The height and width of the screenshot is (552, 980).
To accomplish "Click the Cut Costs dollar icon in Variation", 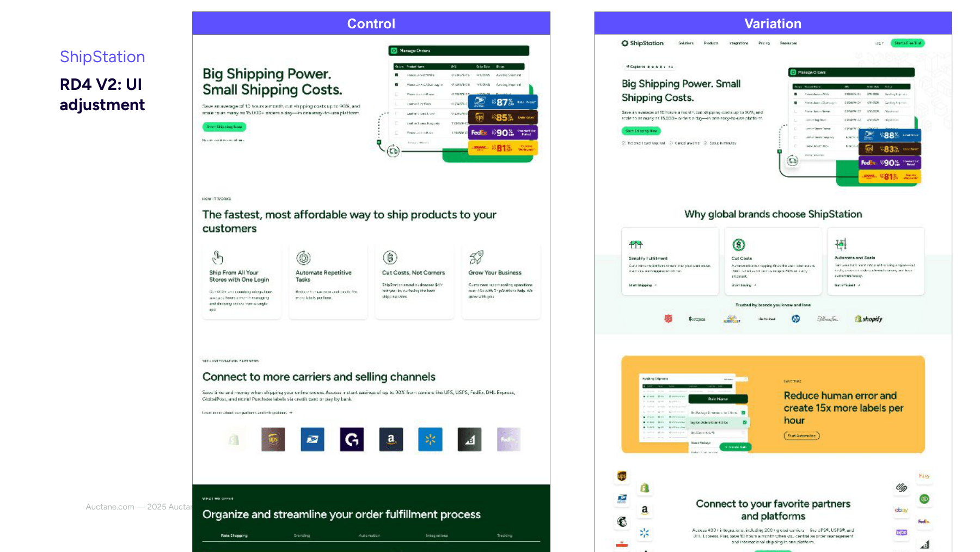I will tap(738, 245).
